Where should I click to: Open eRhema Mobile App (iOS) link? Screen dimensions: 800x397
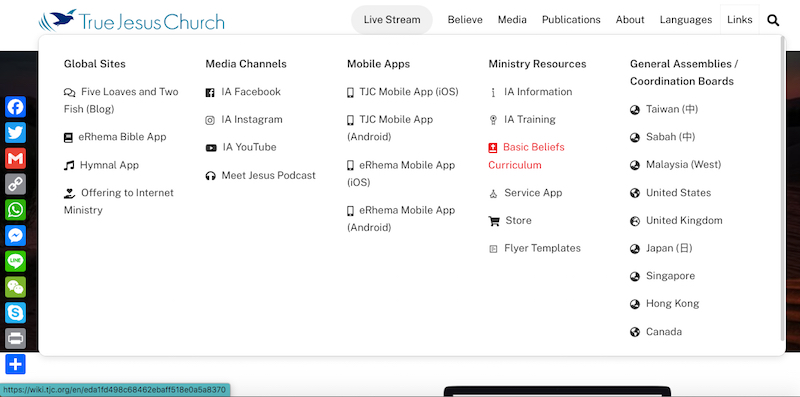[x=401, y=174]
